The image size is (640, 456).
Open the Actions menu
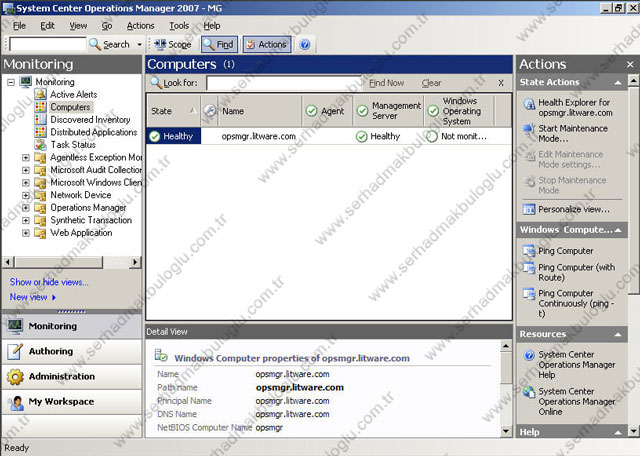pyautogui.click(x=140, y=26)
